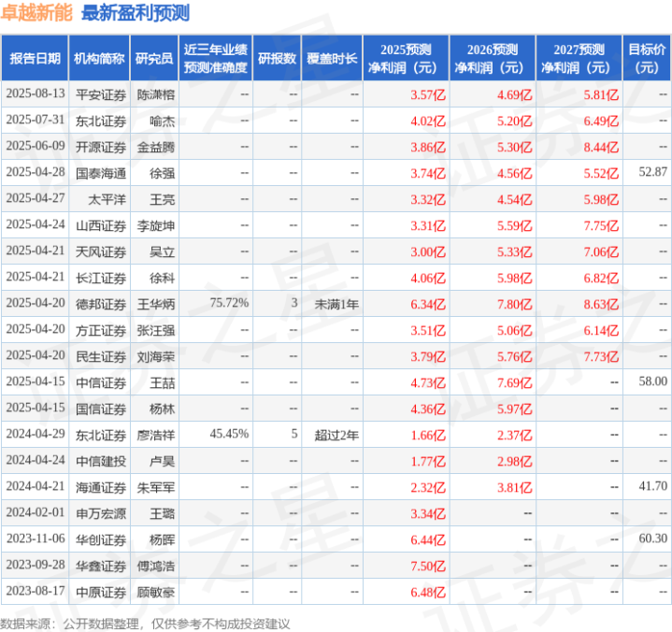Select 平安证券 institution cell

point(101,94)
